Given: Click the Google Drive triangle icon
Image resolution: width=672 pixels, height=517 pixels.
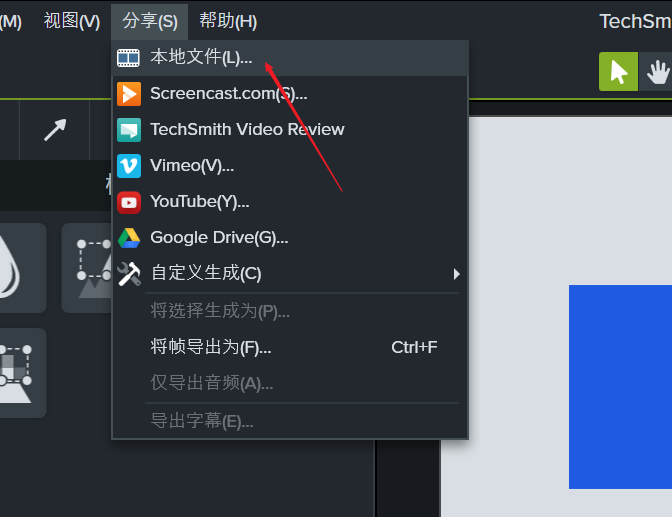Looking at the screenshot, I should coord(129,238).
